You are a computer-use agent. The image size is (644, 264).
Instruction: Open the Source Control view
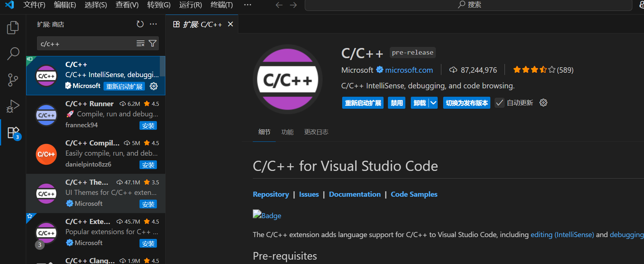pyautogui.click(x=13, y=80)
